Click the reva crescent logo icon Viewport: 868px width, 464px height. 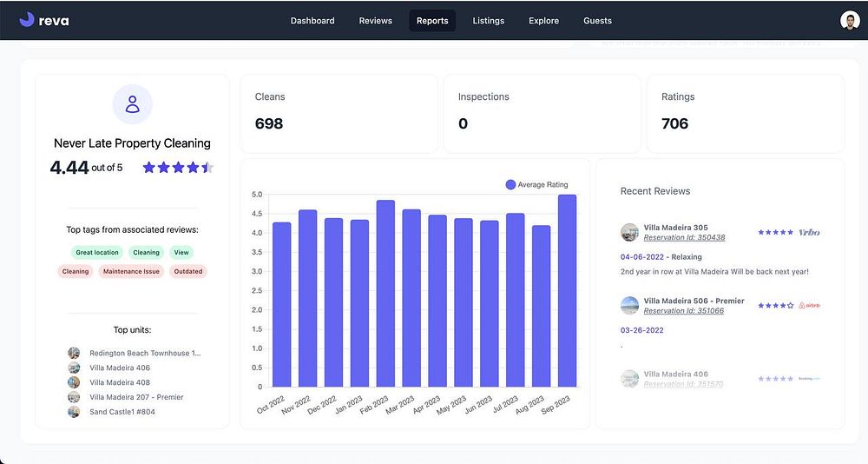coord(27,19)
